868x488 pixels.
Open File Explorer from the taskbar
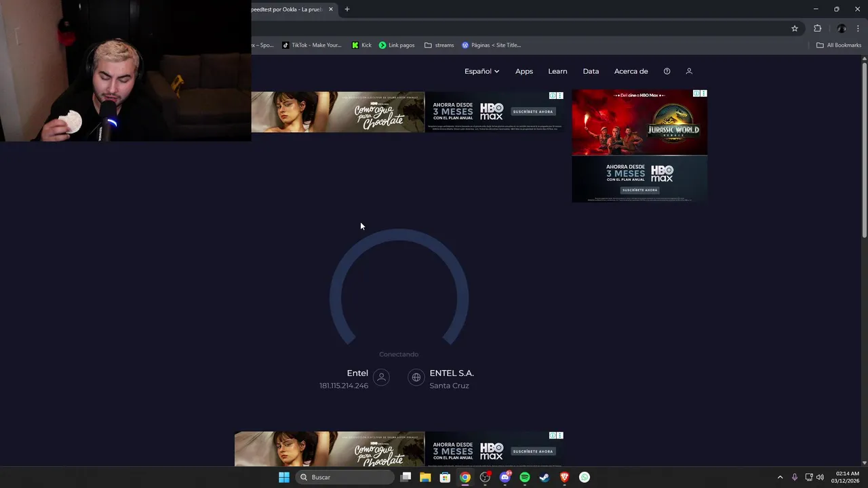[425, 477]
